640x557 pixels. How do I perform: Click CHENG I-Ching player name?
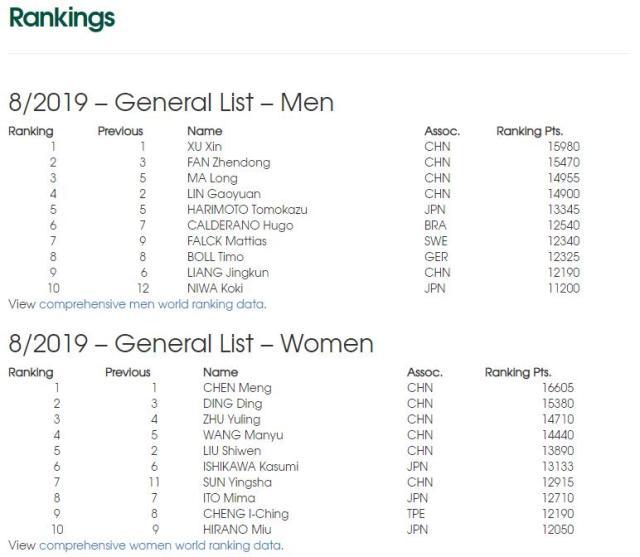pyautogui.click(x=246, y=514)
